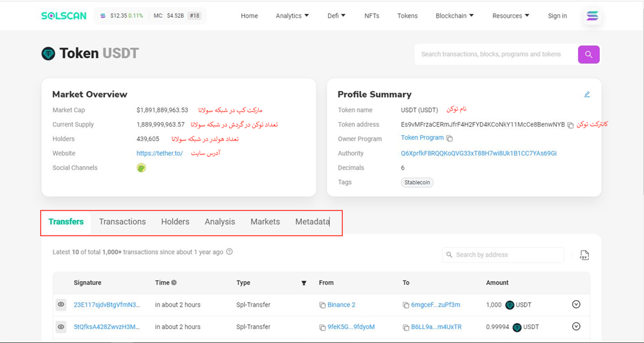
Task: Click the Amount column header
Action: 497,283
